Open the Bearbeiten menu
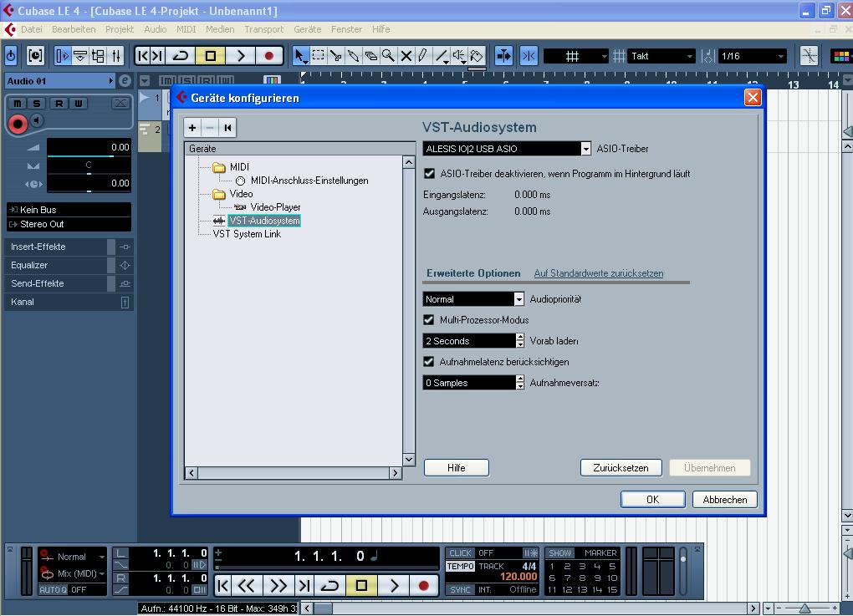853x616 pixels. click(x=74, y=29)
